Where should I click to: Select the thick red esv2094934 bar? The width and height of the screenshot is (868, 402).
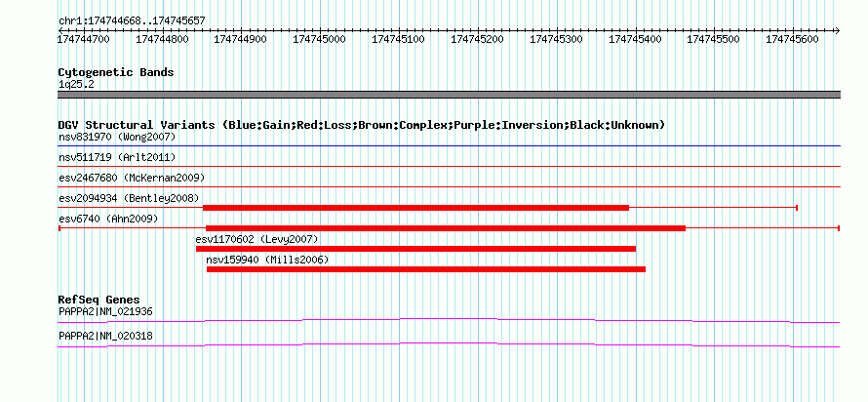[415, 208]
